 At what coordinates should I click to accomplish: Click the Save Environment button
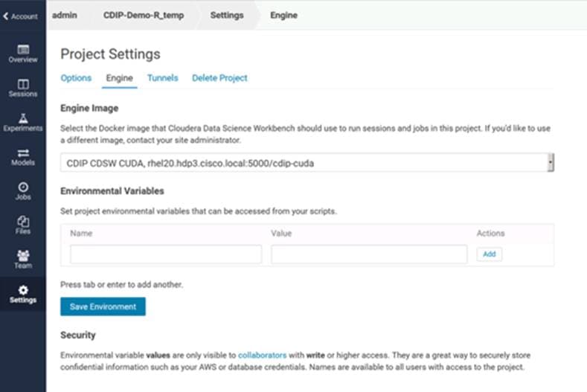pyautogui.click(x=103, y=306)
